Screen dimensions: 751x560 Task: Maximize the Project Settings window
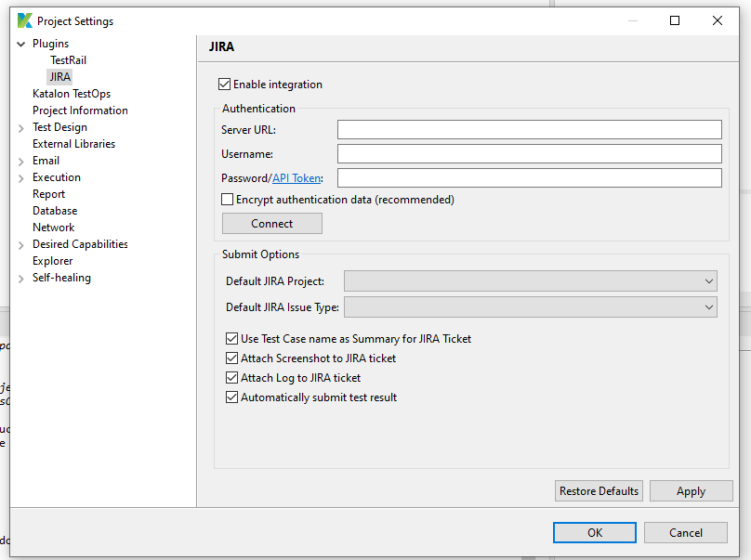click(x=675, y=20)
